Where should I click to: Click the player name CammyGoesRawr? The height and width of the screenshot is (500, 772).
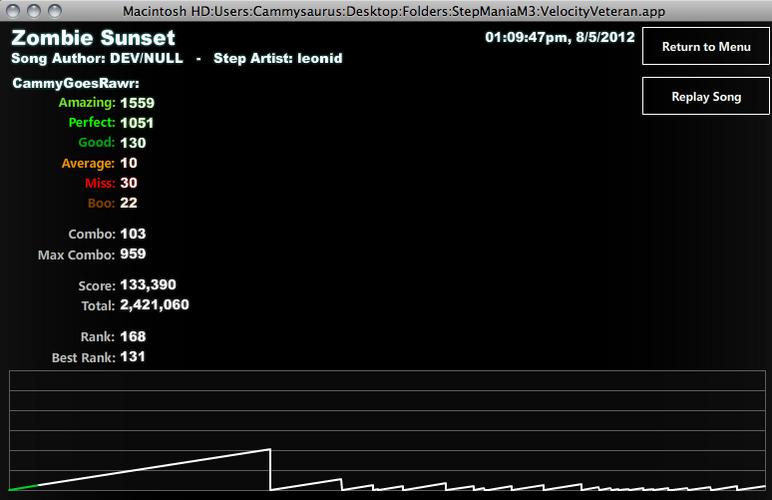(76, 83)
